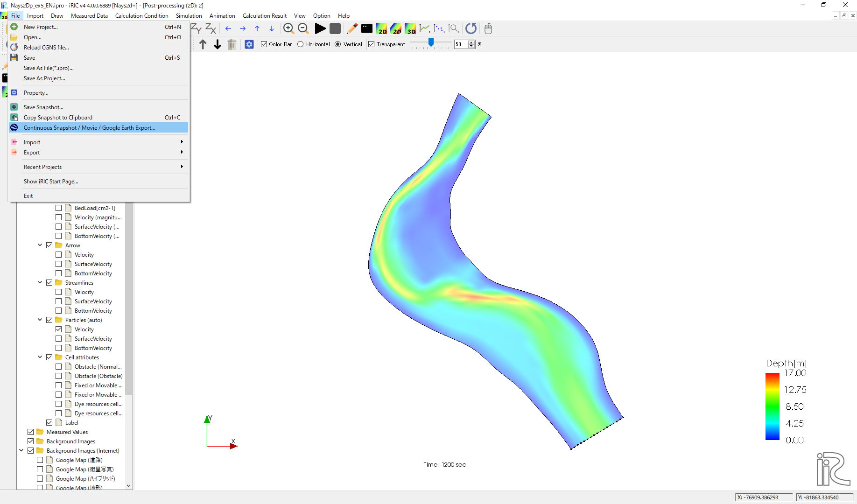Screen dimensions: 857x504
Task: Choose Open... from the File menu
Action: tap(98, 37)
